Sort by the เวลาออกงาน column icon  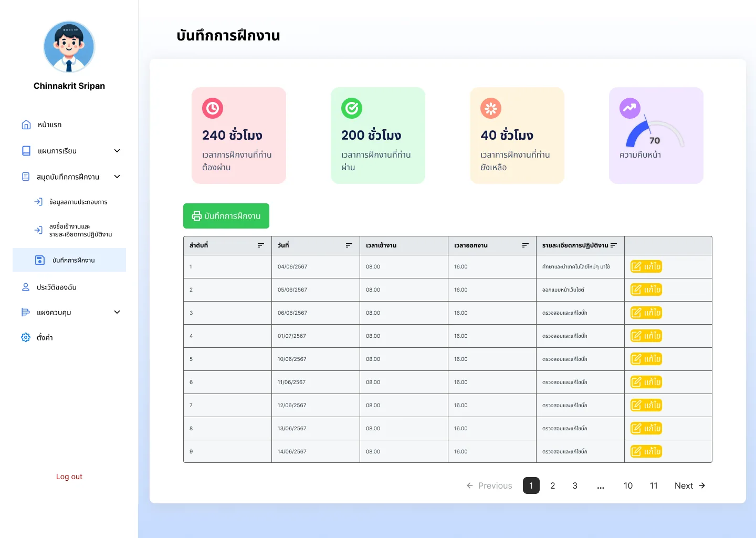point(526,245)
